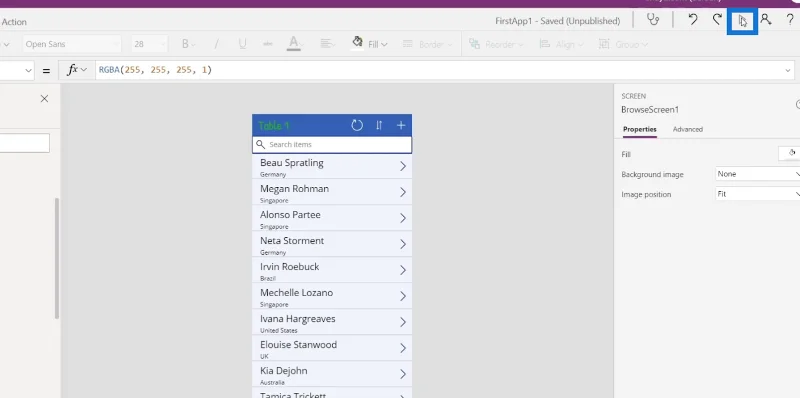This screenshot has width=800, height=398.
Task: Open Kia Dejohn row arrow
Action: (x=403, y=375)
